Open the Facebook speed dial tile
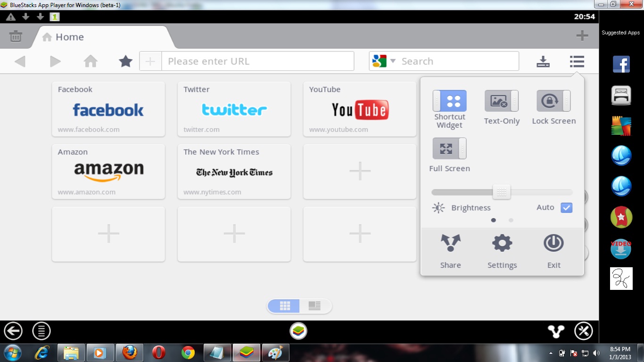This screenshot has height=362, width=644. (108, 109)
